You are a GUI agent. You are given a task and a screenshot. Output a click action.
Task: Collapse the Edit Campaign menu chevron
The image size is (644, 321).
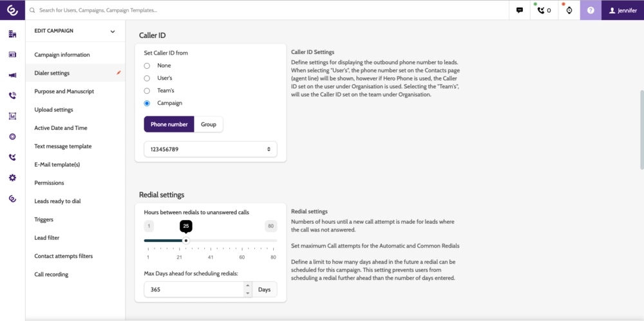pos(113,31)
